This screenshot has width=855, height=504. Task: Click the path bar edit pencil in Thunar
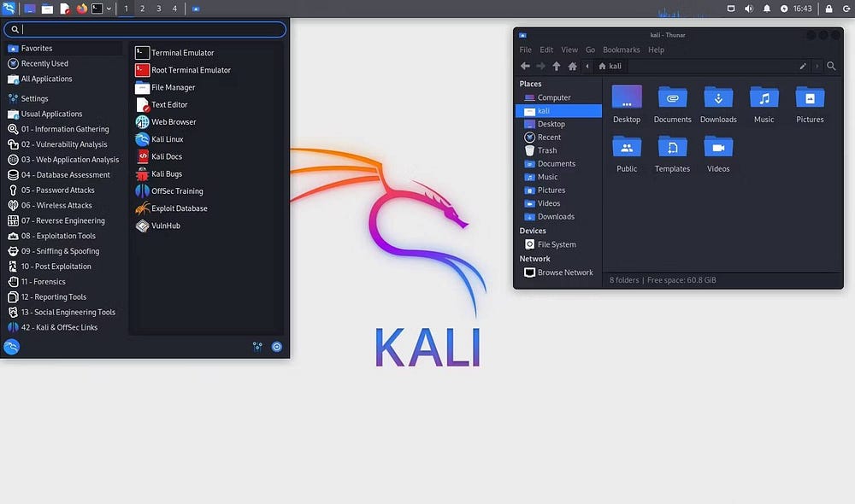click(802, 66)
